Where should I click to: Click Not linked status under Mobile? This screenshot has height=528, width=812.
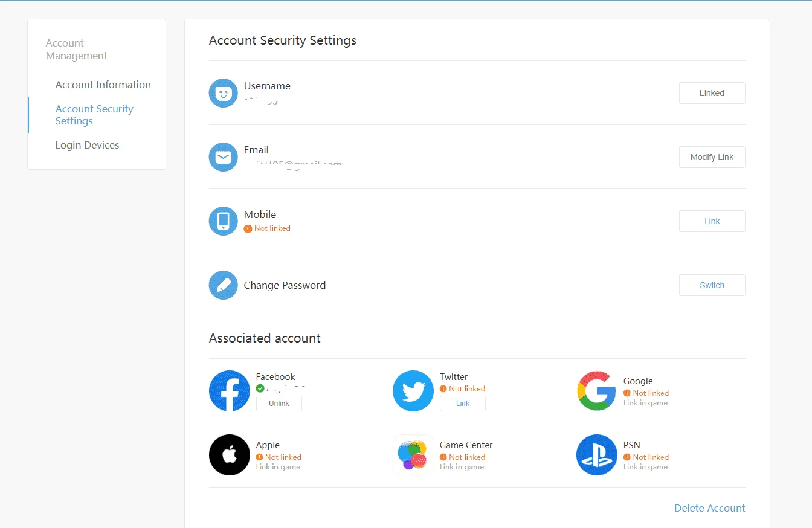(x=272, y=228)
